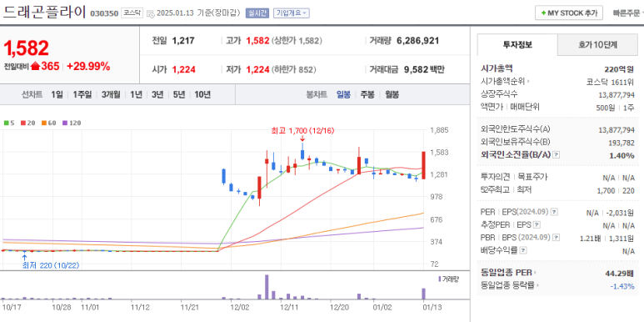
Task: Select the 5년 line chart period
Action: [x=178, y=94]
